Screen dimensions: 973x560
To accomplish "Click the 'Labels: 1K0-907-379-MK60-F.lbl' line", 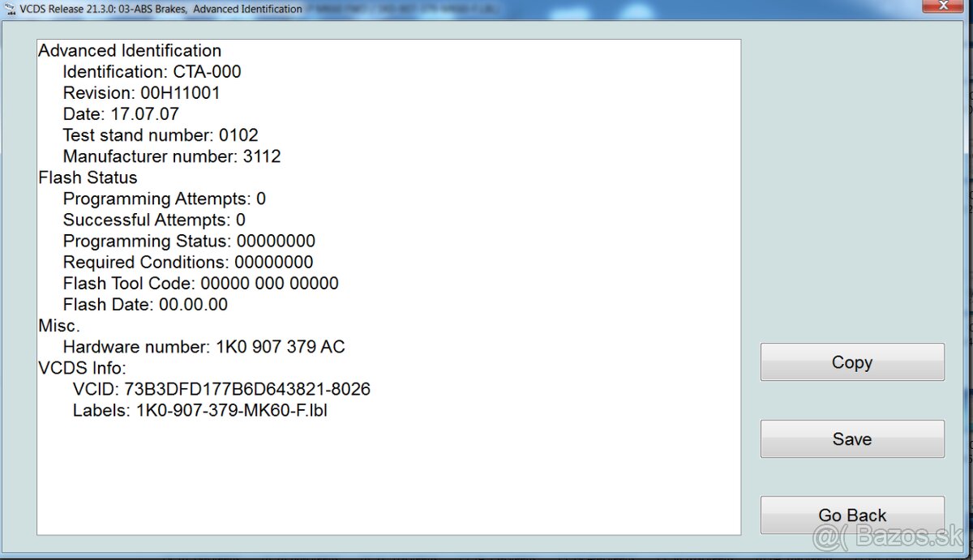I will (199, 409).
